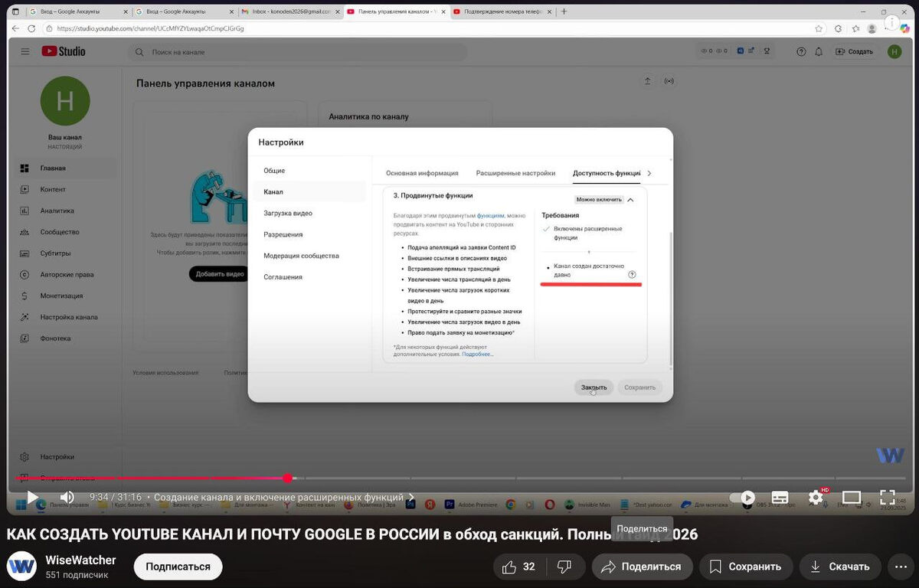
Task: Open the three-dot more actions menu
Action: 901,567
